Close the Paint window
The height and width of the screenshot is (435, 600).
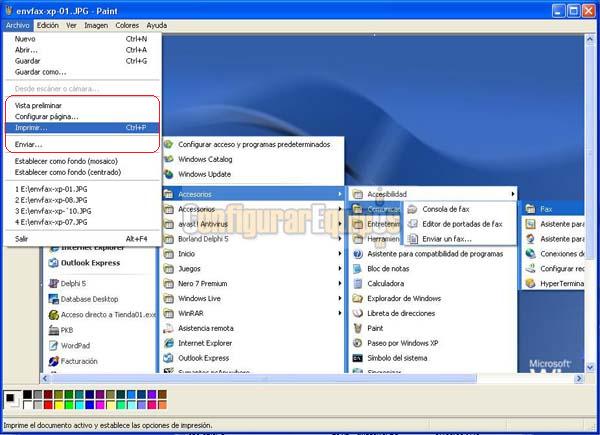[x=588, y=11]
